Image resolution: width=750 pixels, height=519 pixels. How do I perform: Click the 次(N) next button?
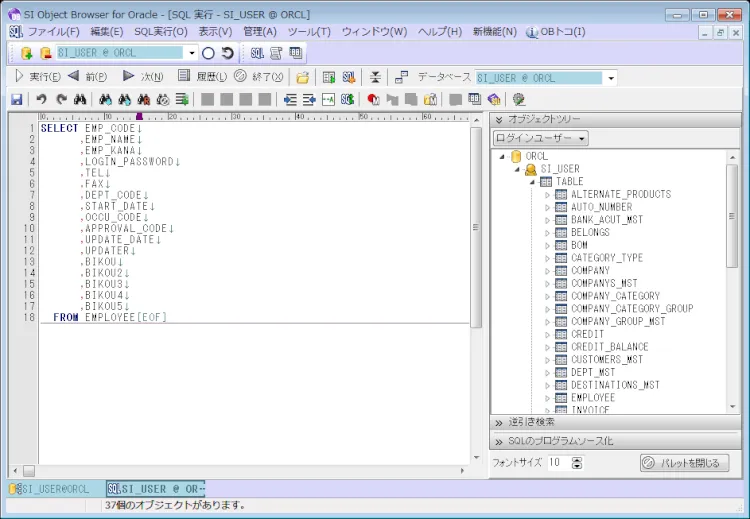click(x=143, y=77)
